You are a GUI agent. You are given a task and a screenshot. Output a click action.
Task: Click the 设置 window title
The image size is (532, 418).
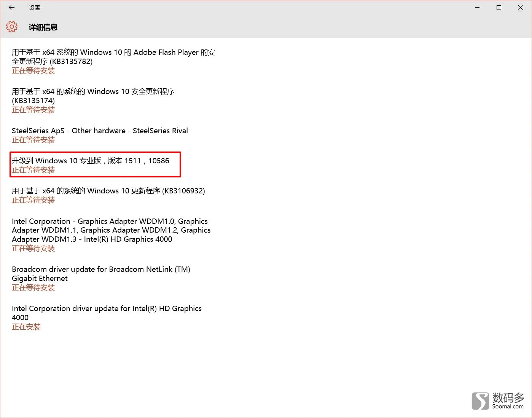(x=35, y=8)
